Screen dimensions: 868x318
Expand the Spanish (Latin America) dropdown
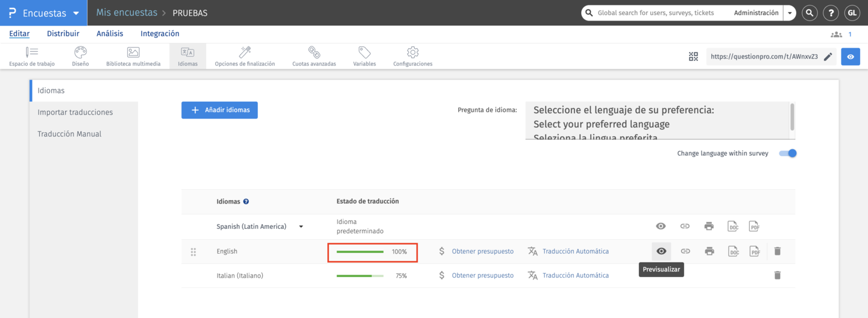(x=301, y=227)
